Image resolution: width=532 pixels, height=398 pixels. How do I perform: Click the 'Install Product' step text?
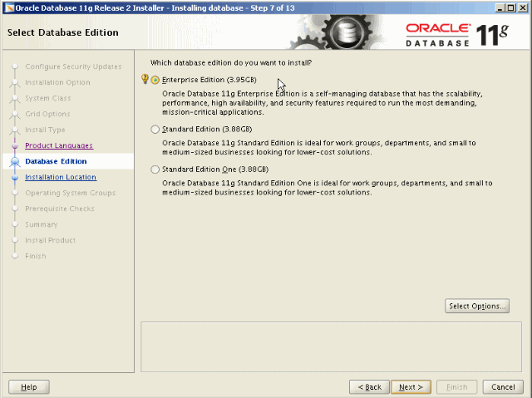[50, 240]
